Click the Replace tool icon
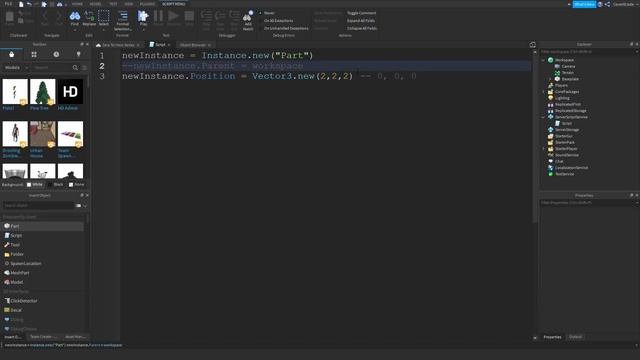Screen dimensions: 640x360 click(x=89, y=16)
